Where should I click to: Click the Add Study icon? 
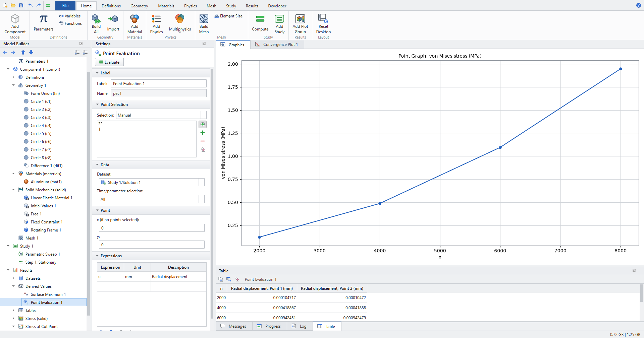pos(279,19)
